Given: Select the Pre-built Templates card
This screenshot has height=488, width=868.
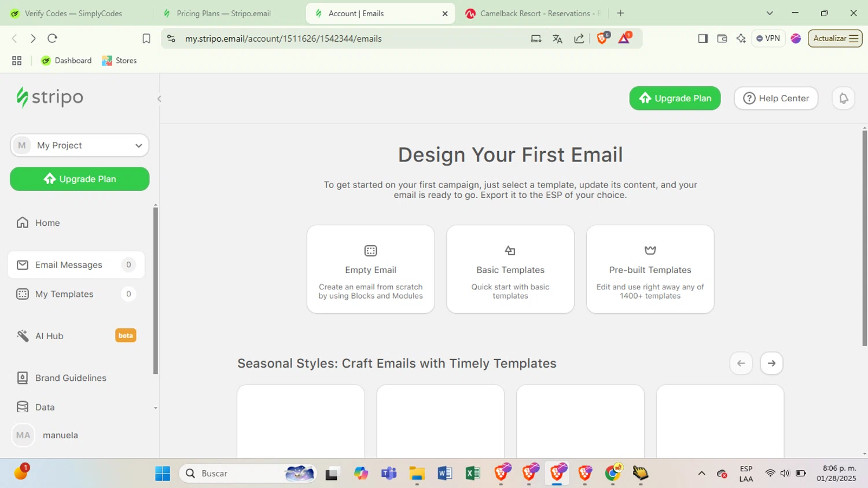Looking at the screenshot, I should (x=650, y=269).
